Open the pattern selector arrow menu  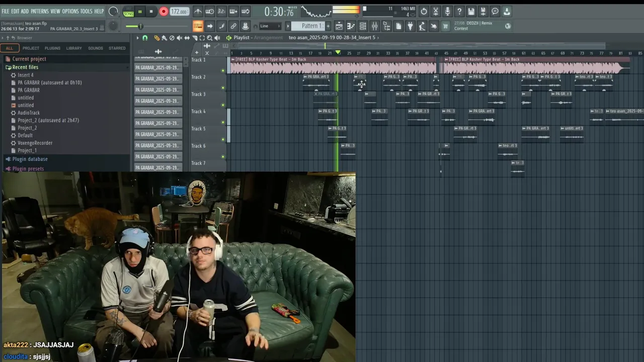[288, 26]
